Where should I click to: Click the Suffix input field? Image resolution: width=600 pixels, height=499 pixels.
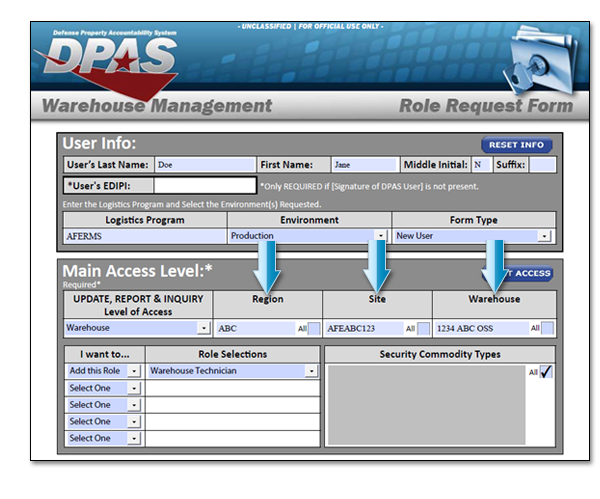(x=542, y=165)
